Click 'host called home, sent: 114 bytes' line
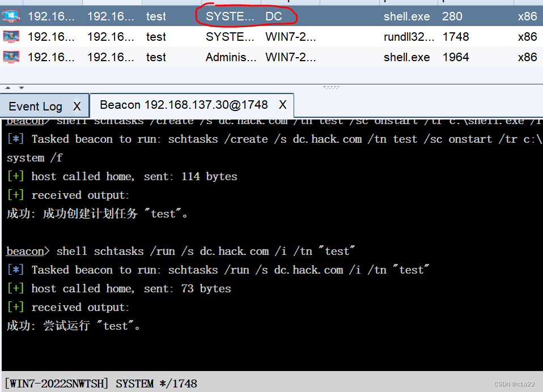The width and height of the screenshot is (543, 392). coord(122,176)
